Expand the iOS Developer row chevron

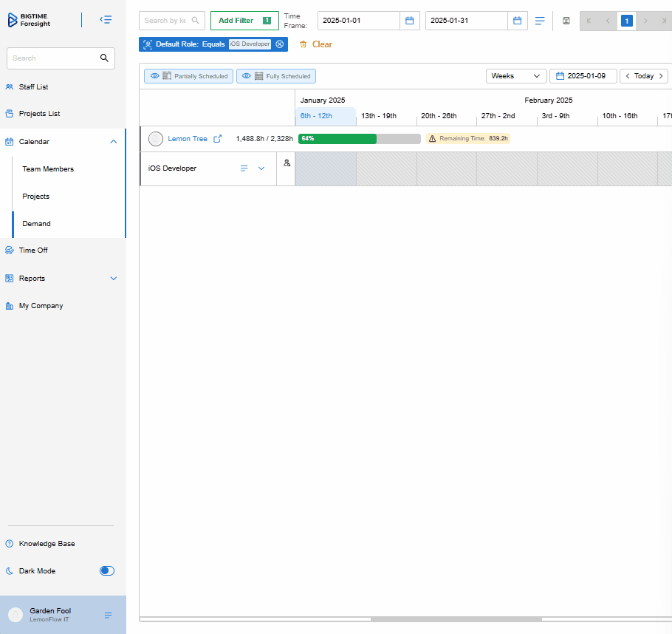261,168
